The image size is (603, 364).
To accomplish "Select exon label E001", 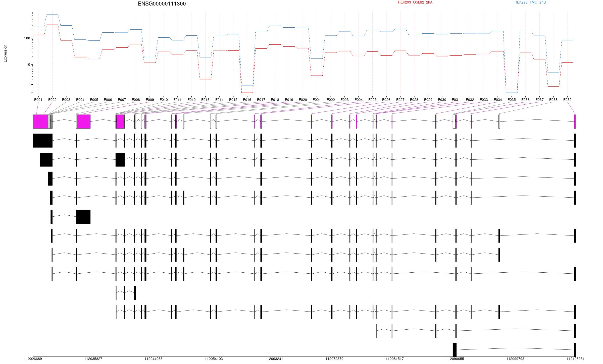I will [38, 100].
